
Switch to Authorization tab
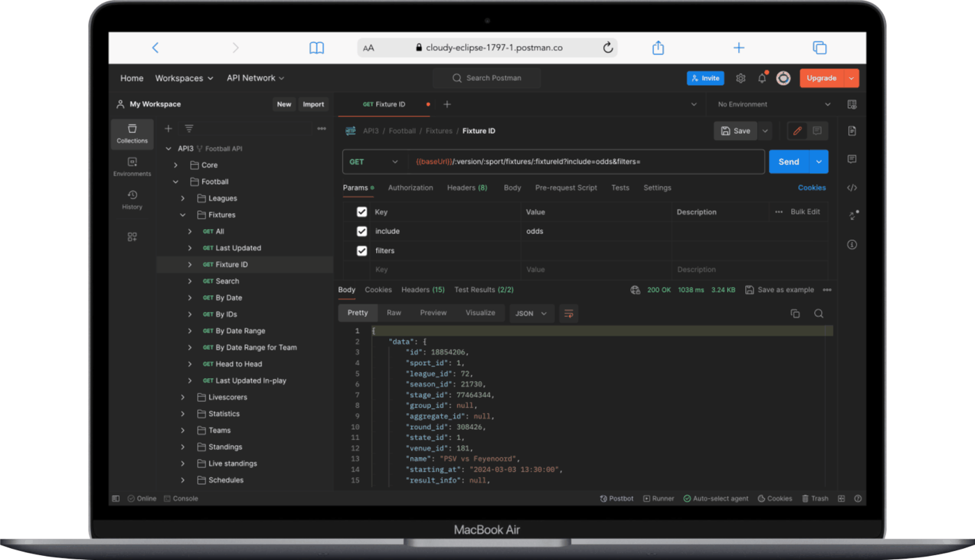coord(410,187)
